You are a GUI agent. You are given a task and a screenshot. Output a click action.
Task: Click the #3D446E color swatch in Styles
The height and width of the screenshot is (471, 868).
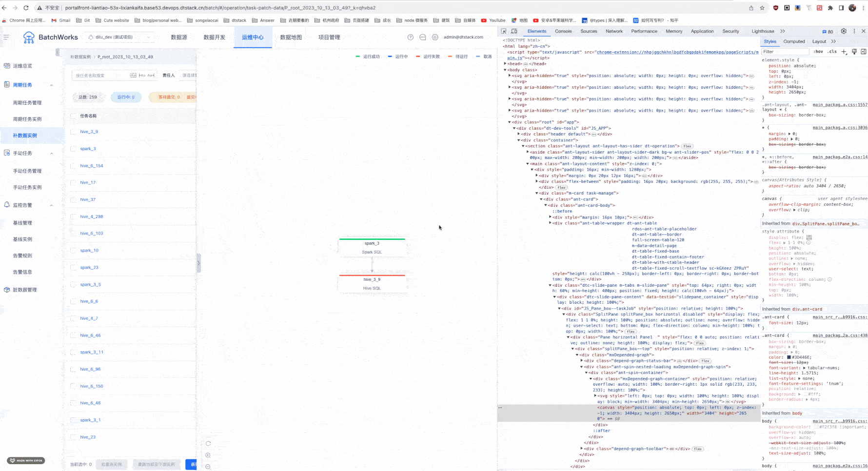pos(789,357)
